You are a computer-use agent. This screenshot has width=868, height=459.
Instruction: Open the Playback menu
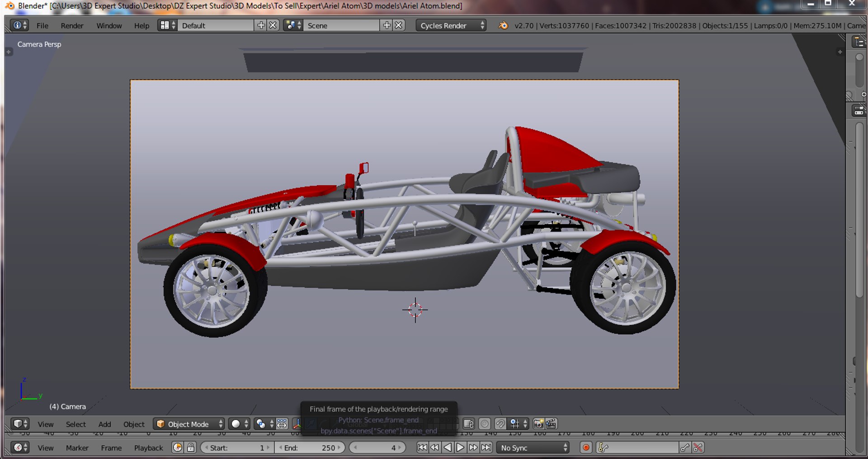tap(148, 448)
